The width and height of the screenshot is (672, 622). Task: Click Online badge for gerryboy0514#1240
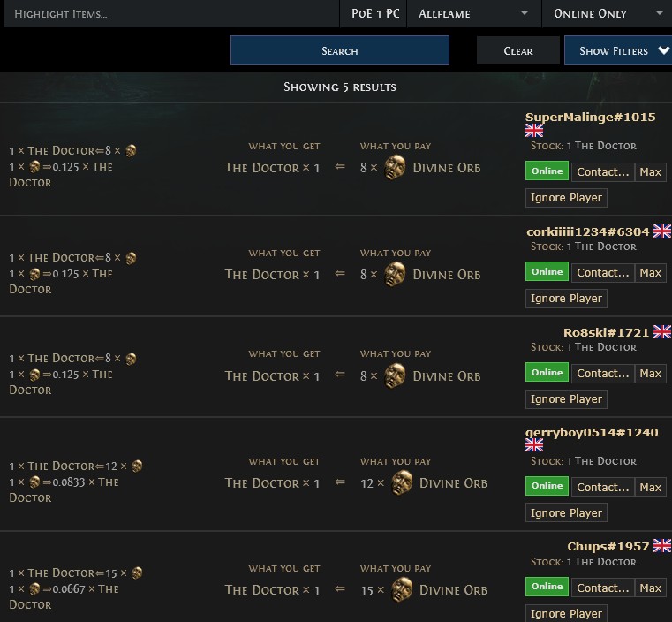(547, 486)
